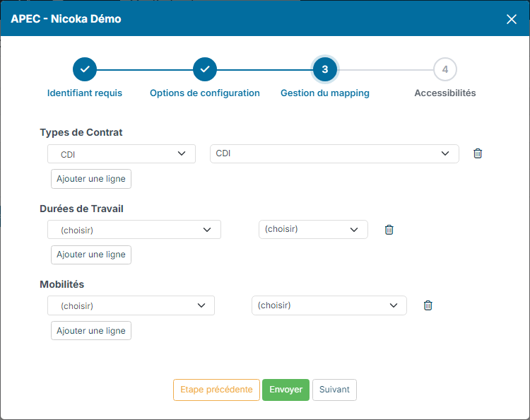Jump to step 4 circle Accessibilités
This screenshot has width=530, height=420.
445,69
